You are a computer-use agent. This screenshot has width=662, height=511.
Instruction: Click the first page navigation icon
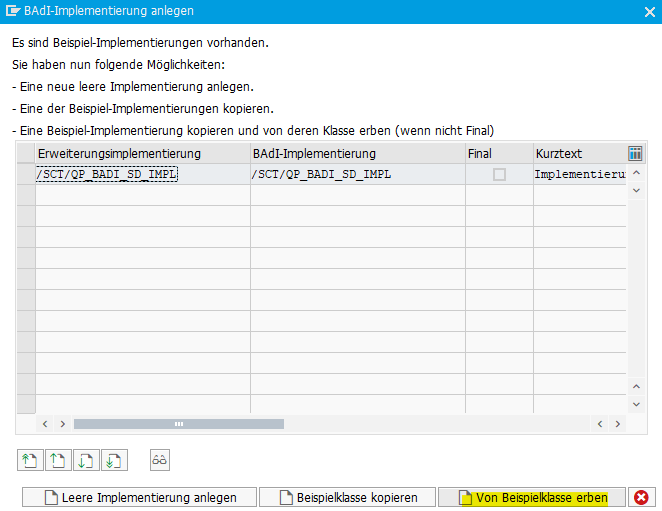pos(30,460)
